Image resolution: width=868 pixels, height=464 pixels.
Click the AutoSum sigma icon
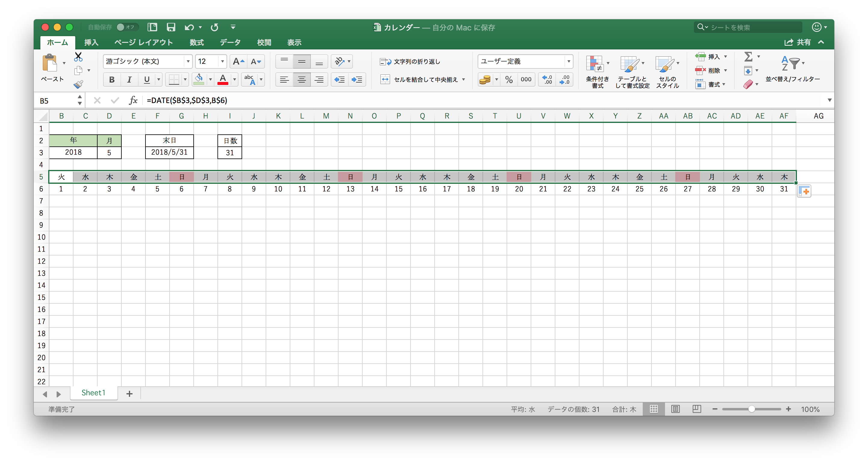[748, 56]
